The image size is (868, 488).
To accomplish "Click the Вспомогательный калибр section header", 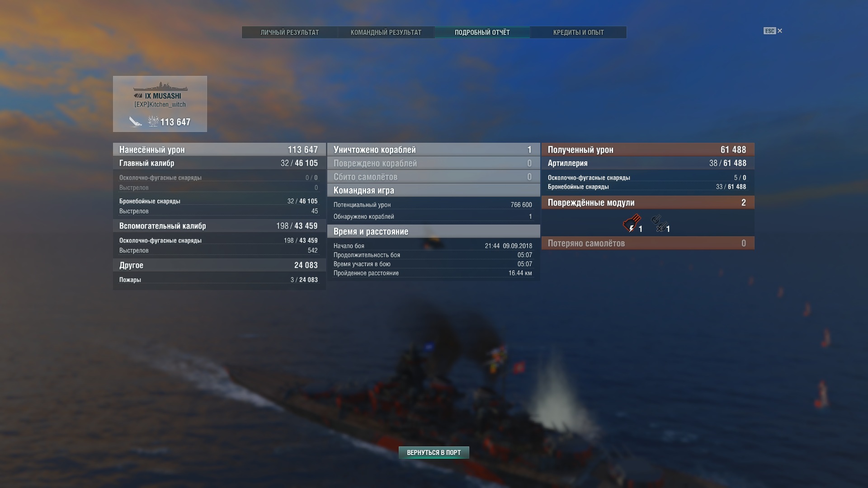I will [219, 226].
